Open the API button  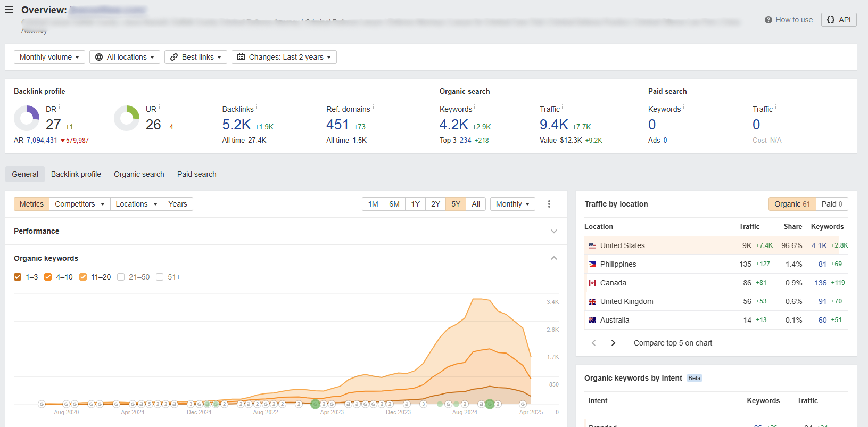(x=839, y=20)
